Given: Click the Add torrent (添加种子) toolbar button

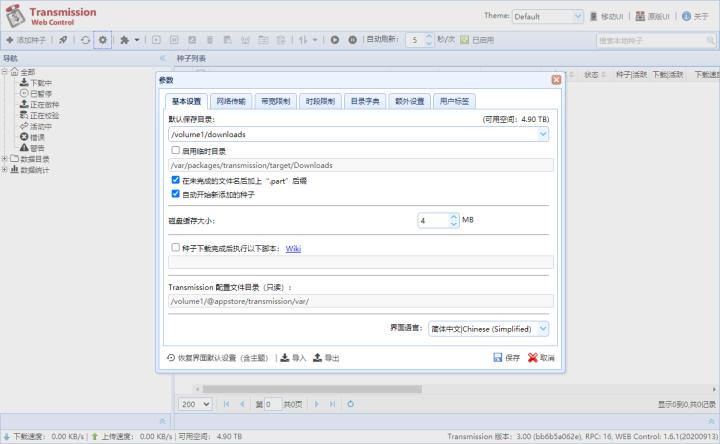Looking at the screenshot, I should click(26, 40).
